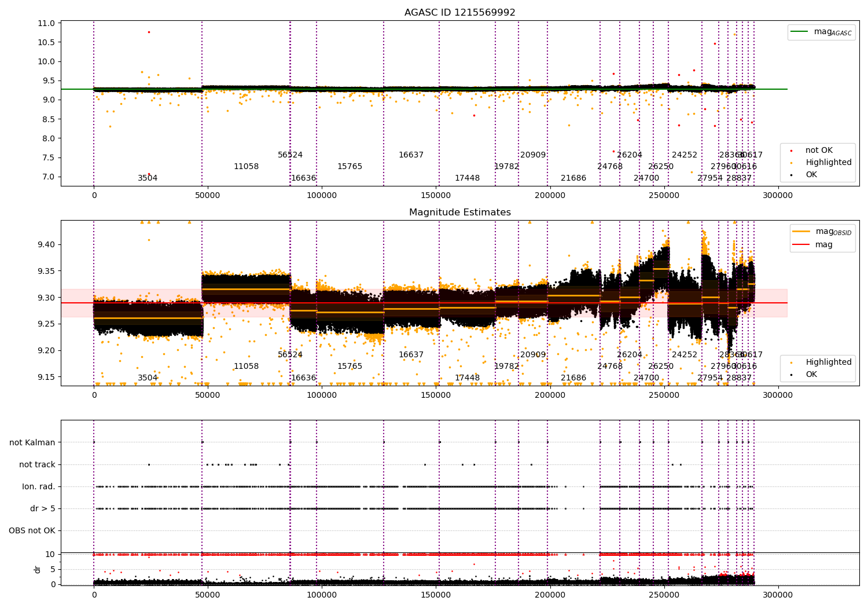This screenshot has width=868, height=608.
Task: Click OBSID 24252 in Magnitude Estimates plot
Action: (685, 355)
